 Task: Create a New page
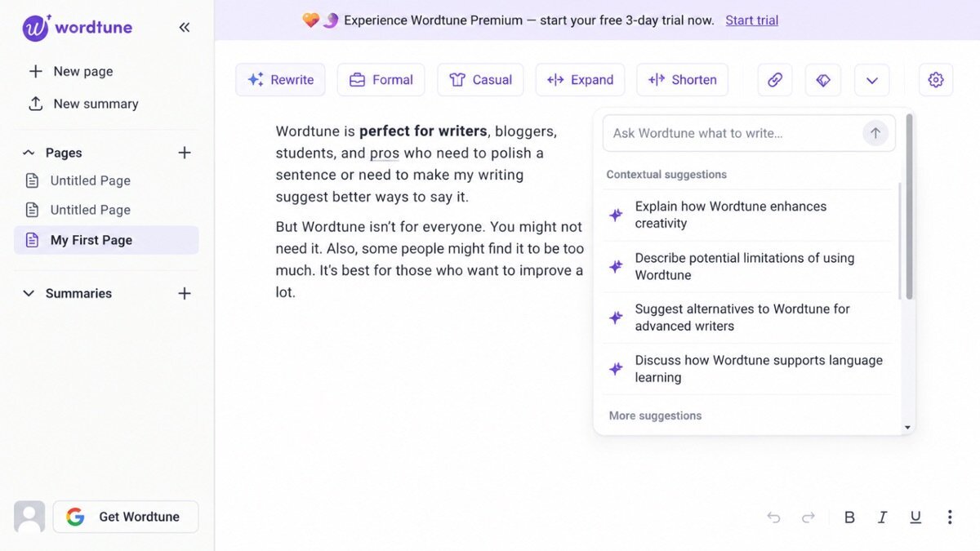click(71, 71)
